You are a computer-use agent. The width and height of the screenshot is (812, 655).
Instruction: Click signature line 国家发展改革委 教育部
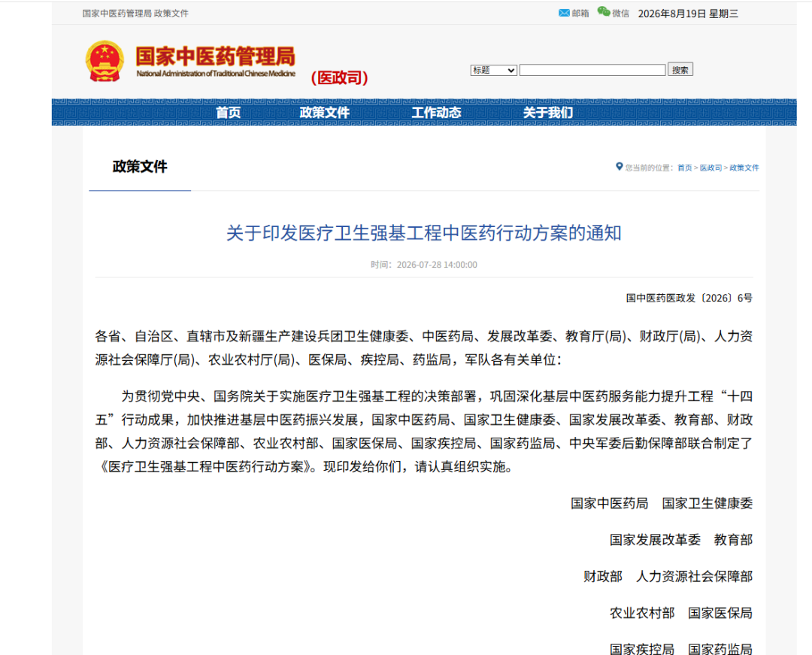click(681, 540)
